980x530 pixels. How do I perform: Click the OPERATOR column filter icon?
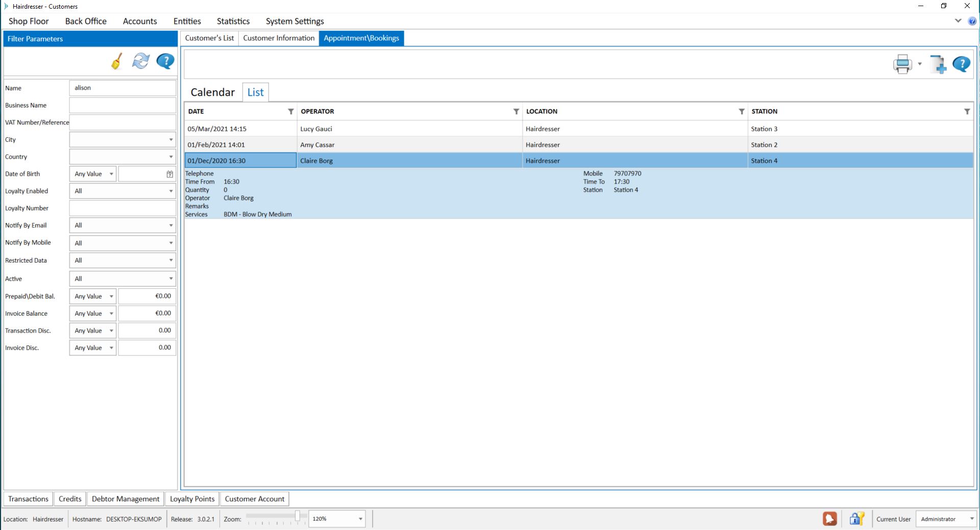(x=516, y=111)
